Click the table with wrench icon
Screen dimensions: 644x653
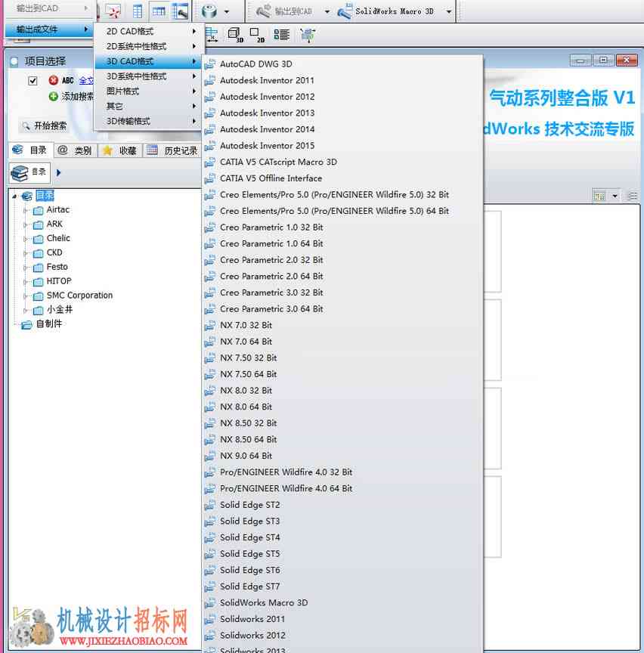(181, 11)
